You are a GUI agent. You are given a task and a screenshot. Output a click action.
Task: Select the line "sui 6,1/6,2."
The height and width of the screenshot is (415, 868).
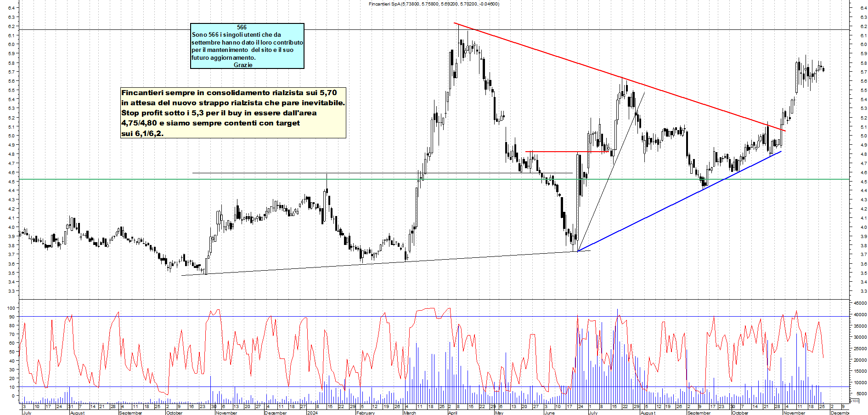[x=142, y=134]
